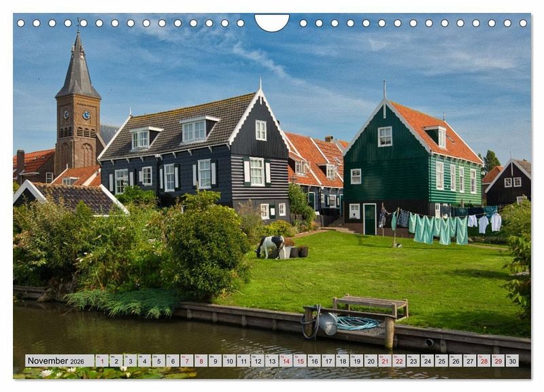This screenshot has width=544, height=392.
Task: Select day 5 in the calendar strip
Action: (x=158, y=361)
